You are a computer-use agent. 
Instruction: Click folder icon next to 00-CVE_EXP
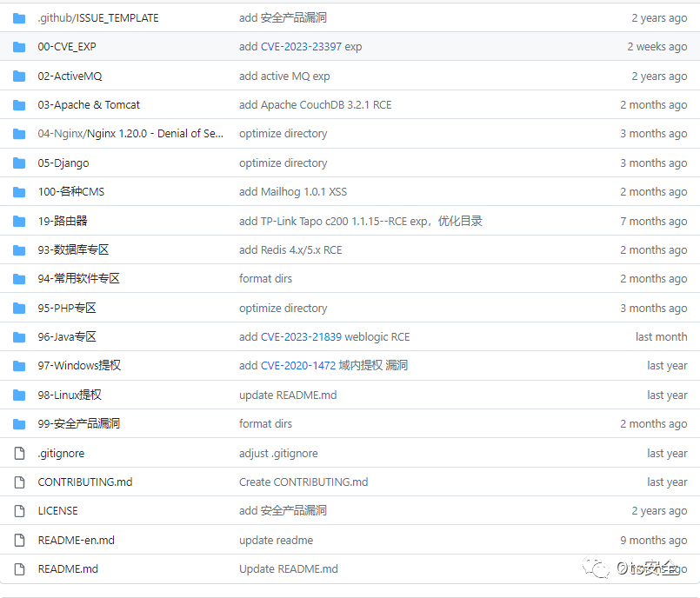pos(19,47)
